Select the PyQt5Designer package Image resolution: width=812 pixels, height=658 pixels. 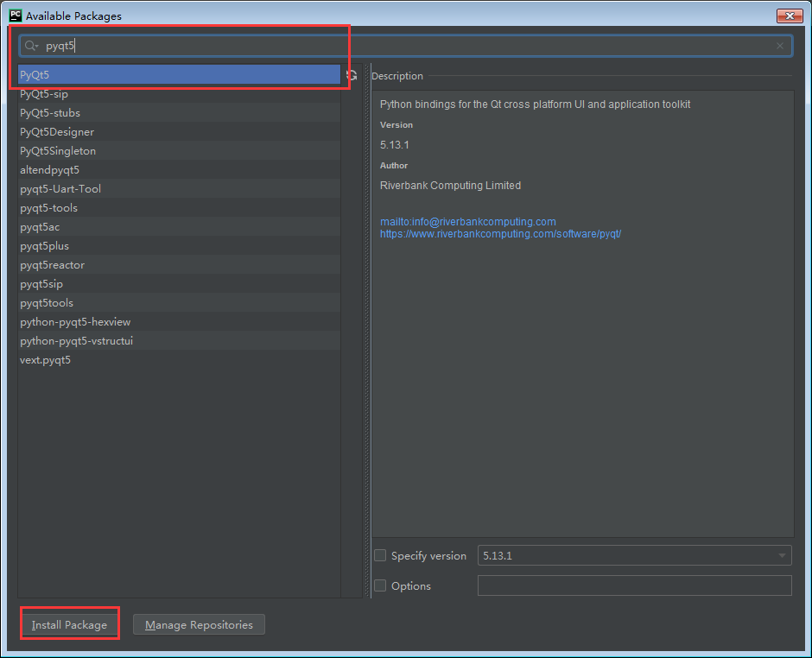tap(179, 132)
